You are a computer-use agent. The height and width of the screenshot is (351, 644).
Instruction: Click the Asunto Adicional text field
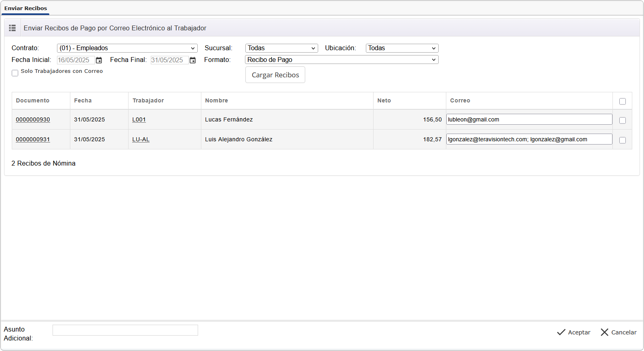tap(125, 330)
